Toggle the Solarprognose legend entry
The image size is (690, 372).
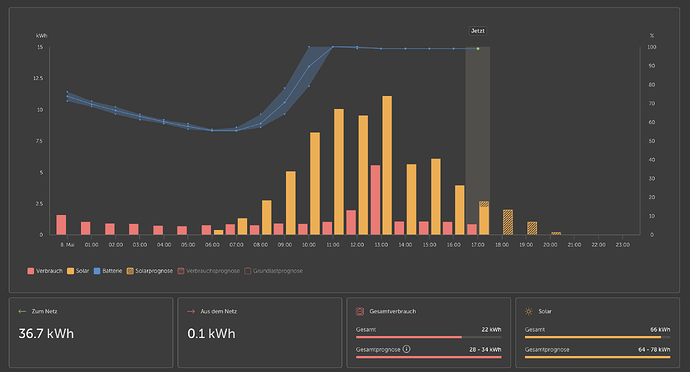[150, 271]
